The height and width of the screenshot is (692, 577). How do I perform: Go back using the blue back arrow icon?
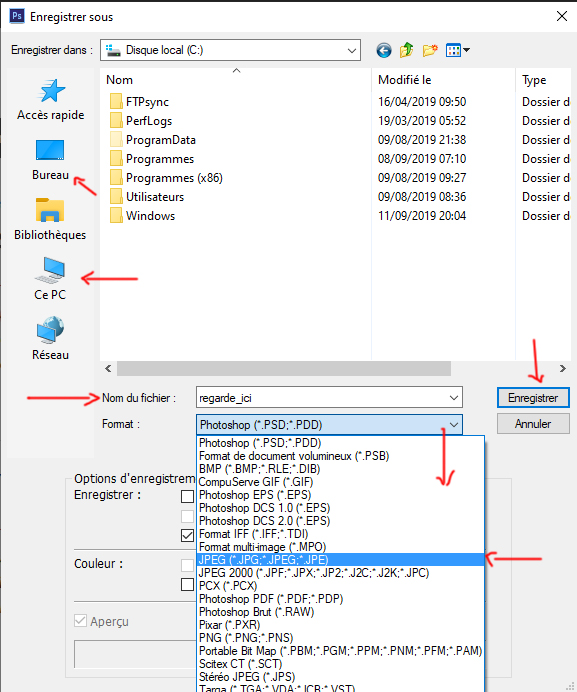coord(384,50)
